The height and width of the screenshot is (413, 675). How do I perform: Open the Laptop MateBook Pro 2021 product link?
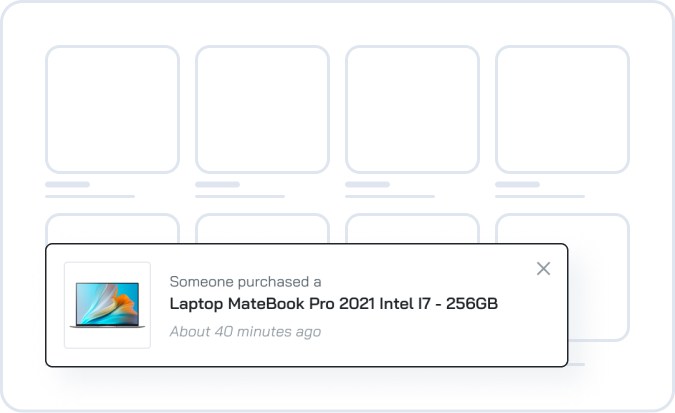point(334,304)
